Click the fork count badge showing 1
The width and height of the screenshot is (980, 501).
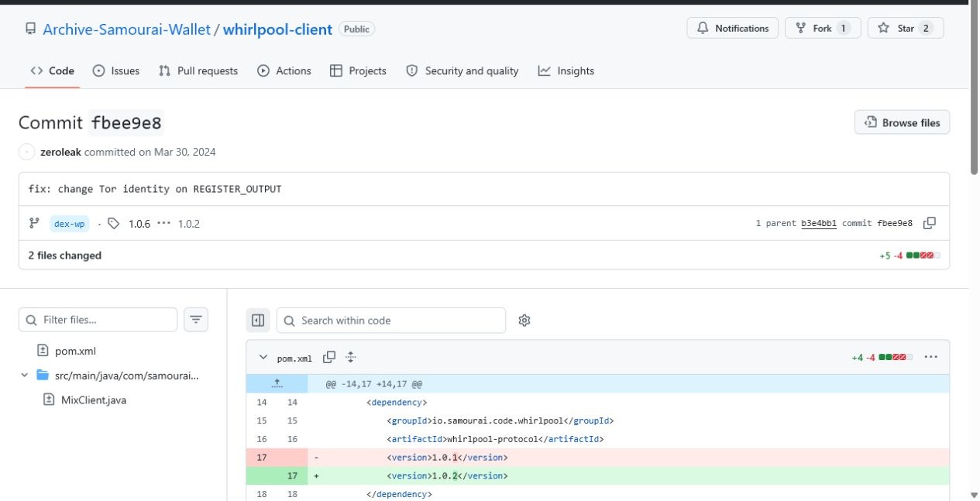[843, 28]
